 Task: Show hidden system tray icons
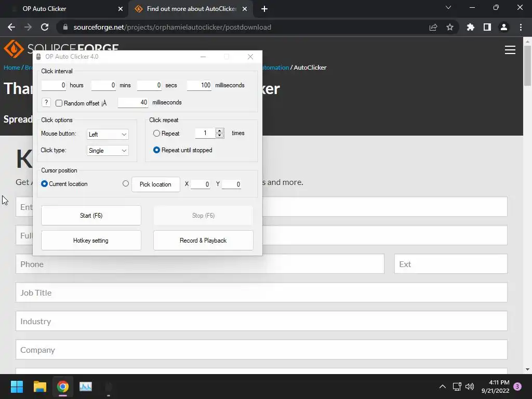(x=443, y=387)
